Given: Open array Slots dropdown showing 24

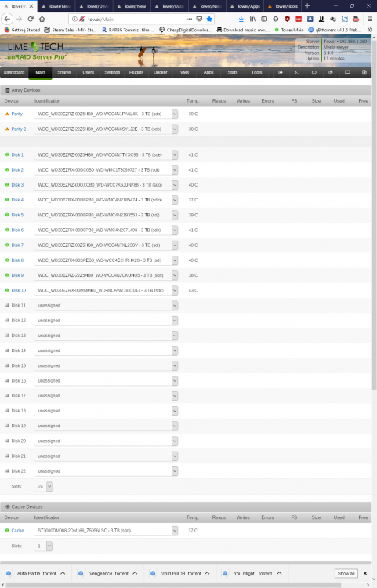Looking at the screenshot, I should (x=49, y=486).
